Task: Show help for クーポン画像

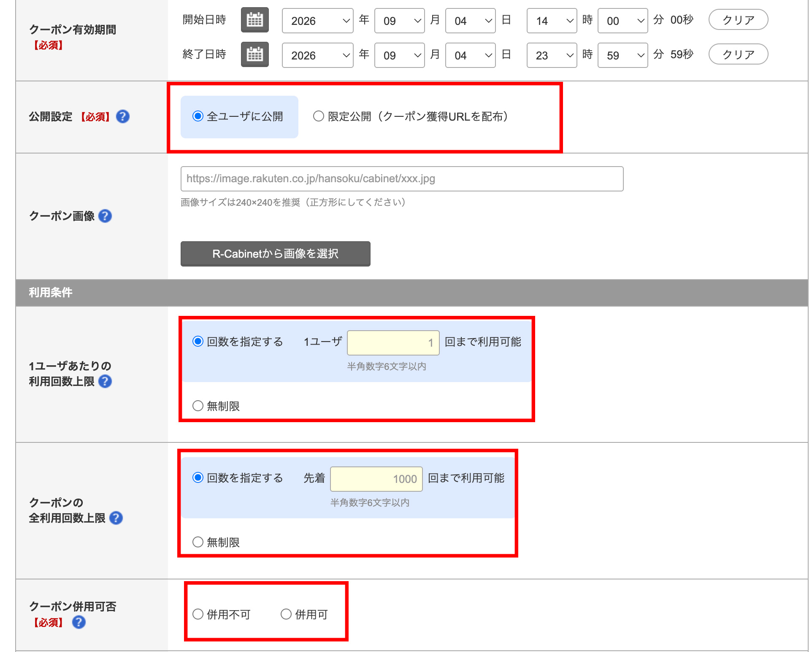Action: pos(105,216)
